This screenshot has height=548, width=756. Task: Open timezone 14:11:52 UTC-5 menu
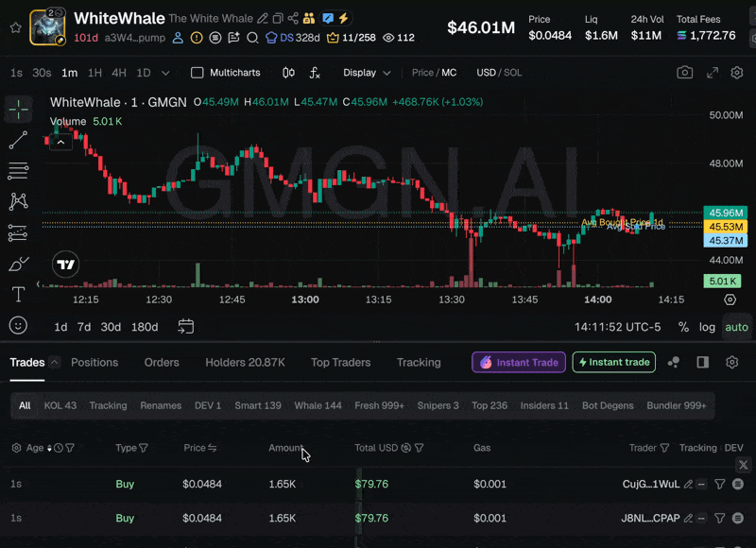pos(617,327)
